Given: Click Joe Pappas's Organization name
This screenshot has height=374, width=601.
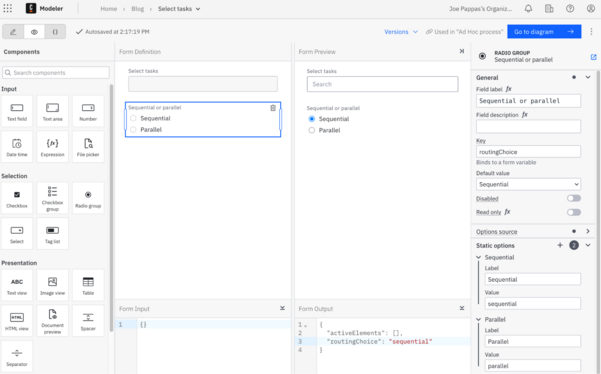Looking at the screenshot, I should click(x=481, y=8).
